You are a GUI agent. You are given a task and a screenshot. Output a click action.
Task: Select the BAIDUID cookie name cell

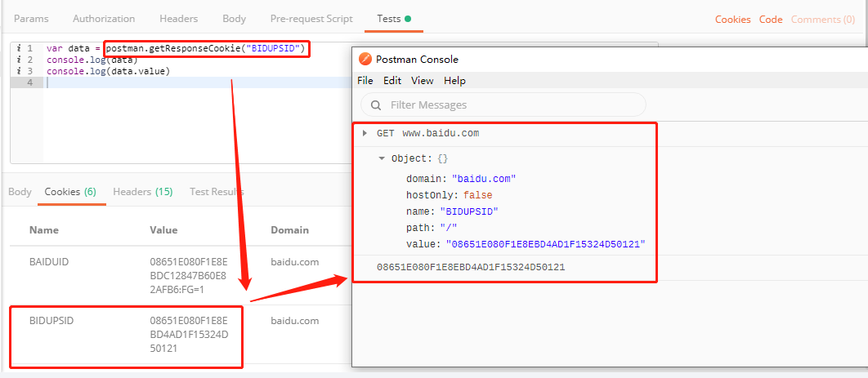(x=49, y=262)
